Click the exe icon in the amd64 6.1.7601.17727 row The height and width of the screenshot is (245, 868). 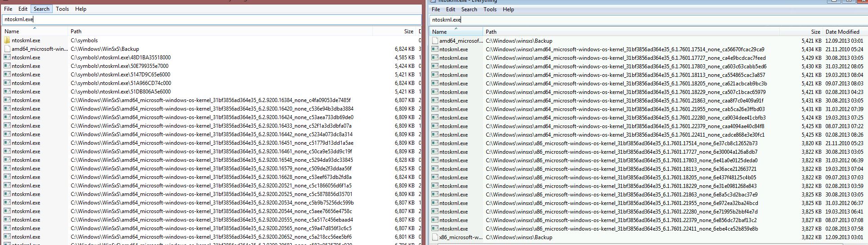coord(435,58)
